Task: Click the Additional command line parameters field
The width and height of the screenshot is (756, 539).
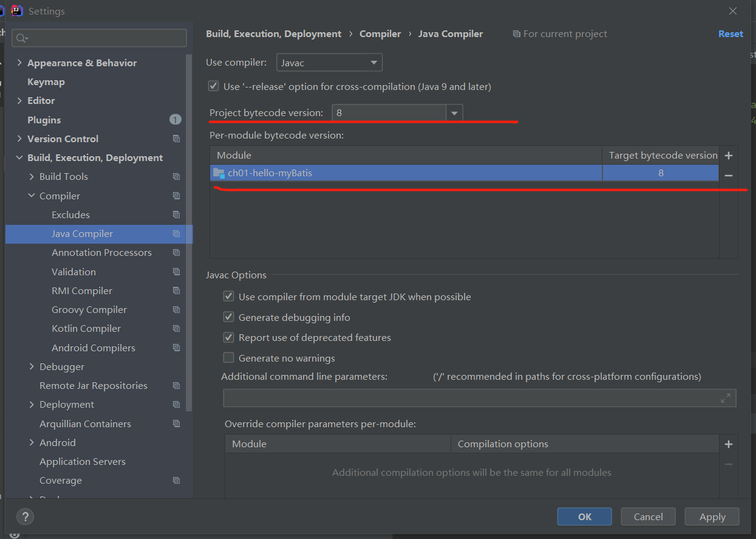Action: pyautogui.click(x=480, y=398)
